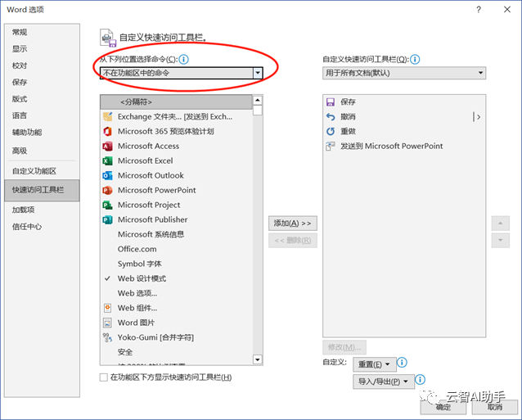Click the Web 组件 icon
This screenshot has height=420, width=522.
pyautogui.click(x=107, y=308)
